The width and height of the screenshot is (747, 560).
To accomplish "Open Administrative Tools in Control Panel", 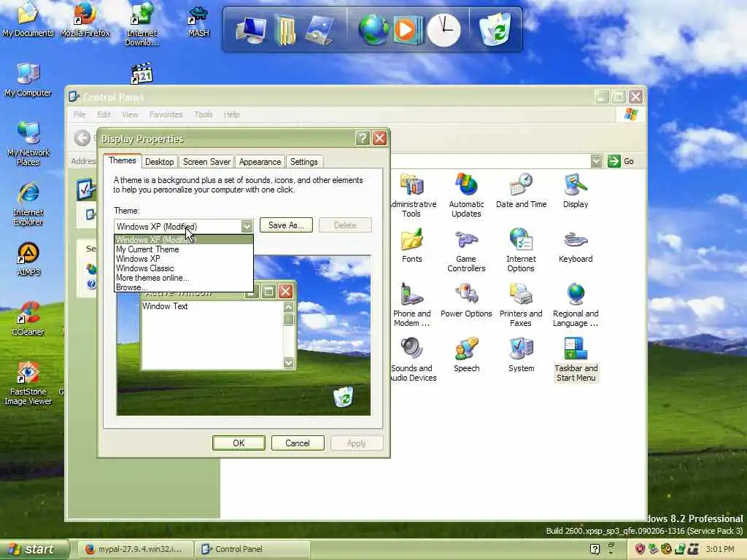I will point(413,195).
